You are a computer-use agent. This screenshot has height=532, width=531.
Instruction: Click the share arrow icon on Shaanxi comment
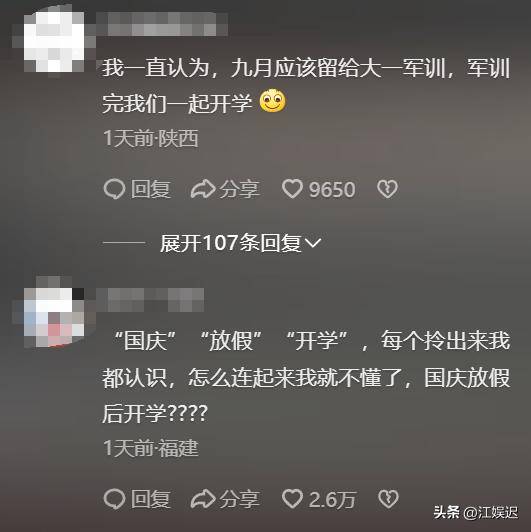(203, 189)
